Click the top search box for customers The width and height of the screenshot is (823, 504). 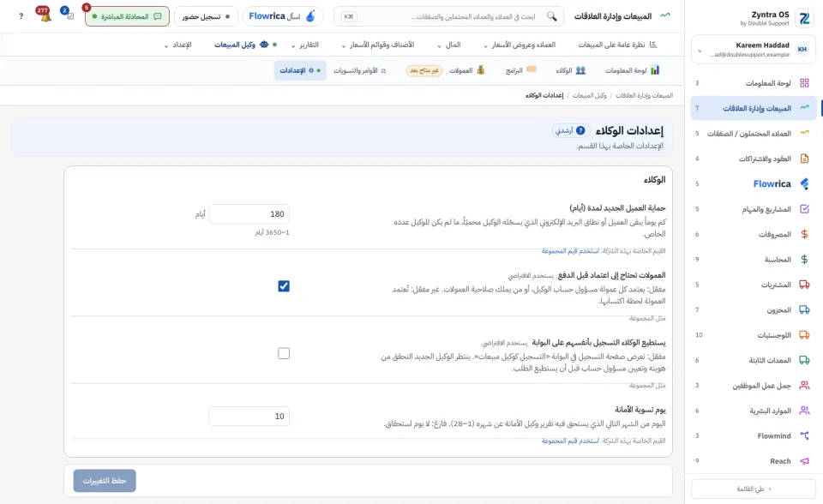(x=448, y=16)
